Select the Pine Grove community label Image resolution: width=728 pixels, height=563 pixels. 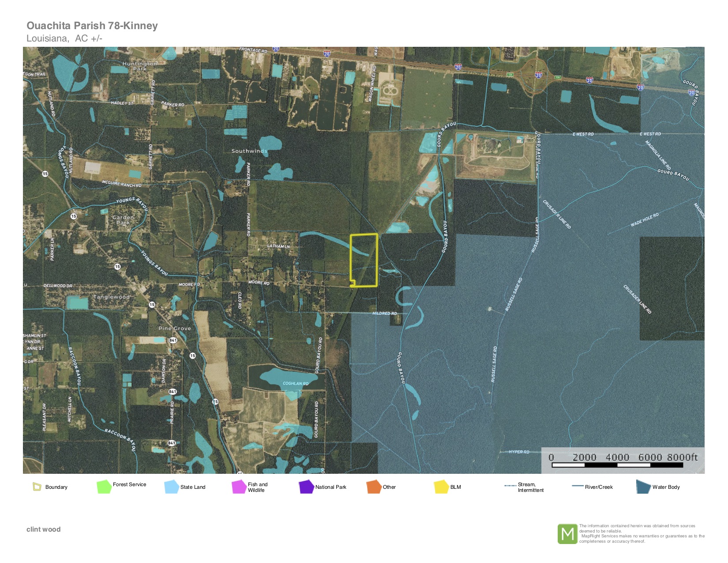[175, 329]
